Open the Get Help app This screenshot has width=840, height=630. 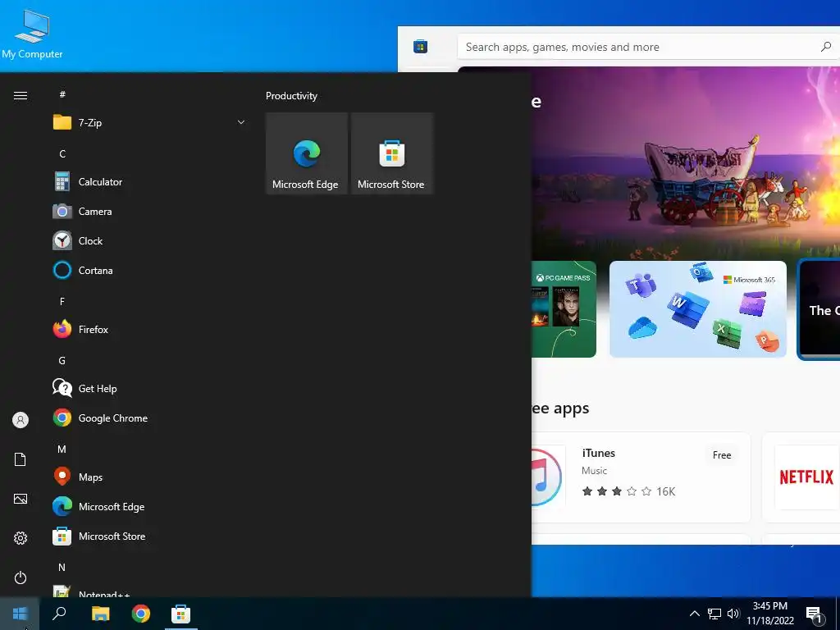pyautogui.click(x=149, y=388)
